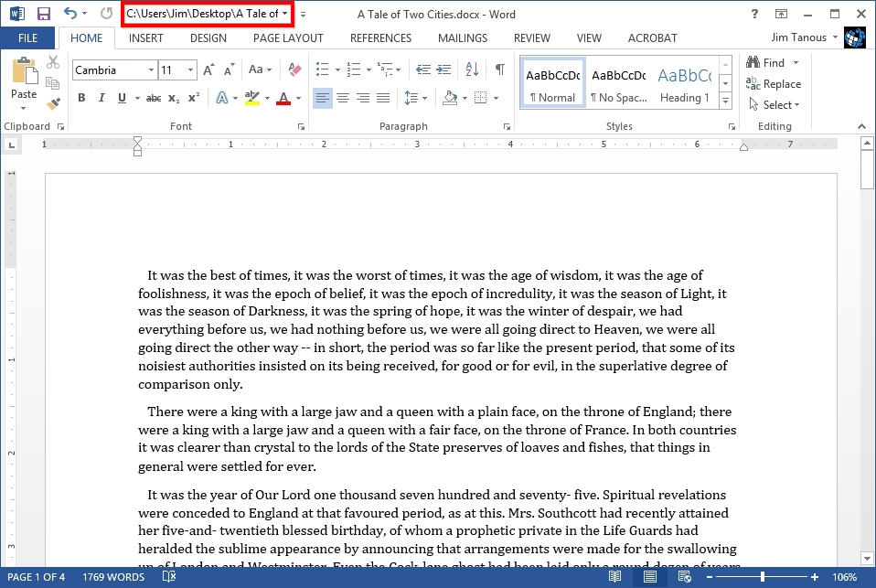876x588 pixels.
Task: Expand the Styles gallery More arrow
Action: [x=725, y=102]
